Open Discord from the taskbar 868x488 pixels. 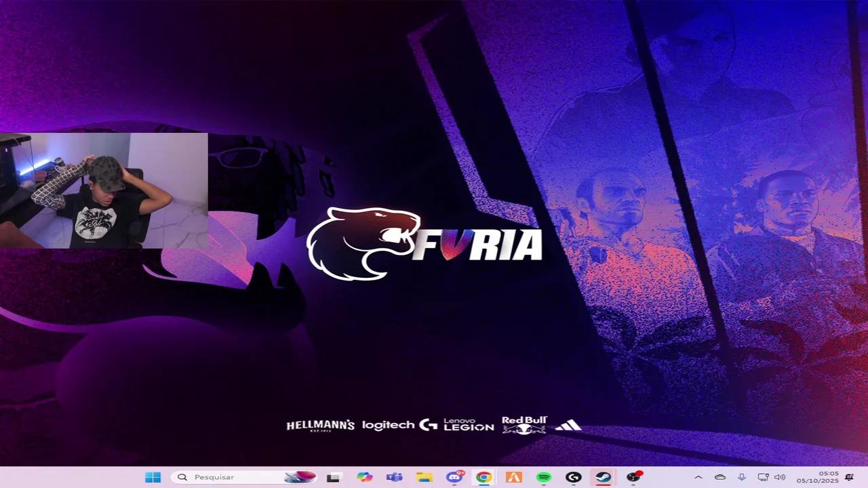click(454, 477)
